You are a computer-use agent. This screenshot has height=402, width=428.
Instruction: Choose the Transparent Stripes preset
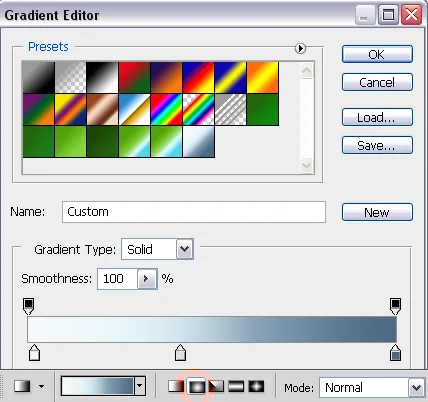point(230,110)
